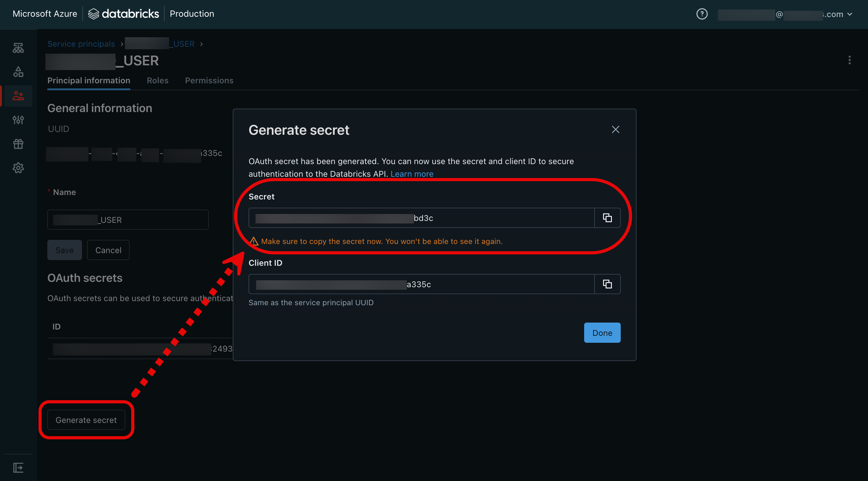The width and height of the screenshot is (868, 481).
Task: Click the Save button
Action: [64, 249]
